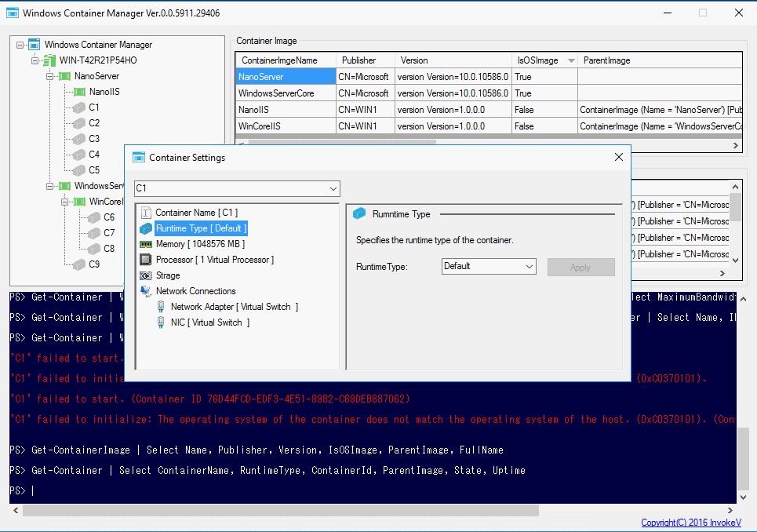Click the C9 container icon in tree
This screenshot has height=532, width=757.
tap(79, 264)
